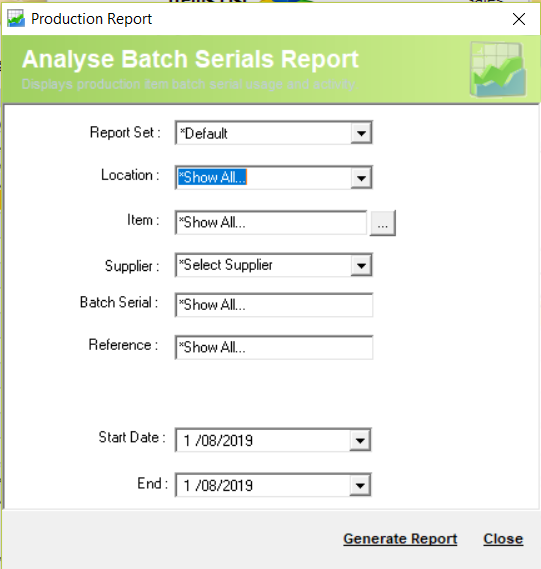
Task: Click the Start Date value field
Action: pyautogui.click(x=263, y=440)
